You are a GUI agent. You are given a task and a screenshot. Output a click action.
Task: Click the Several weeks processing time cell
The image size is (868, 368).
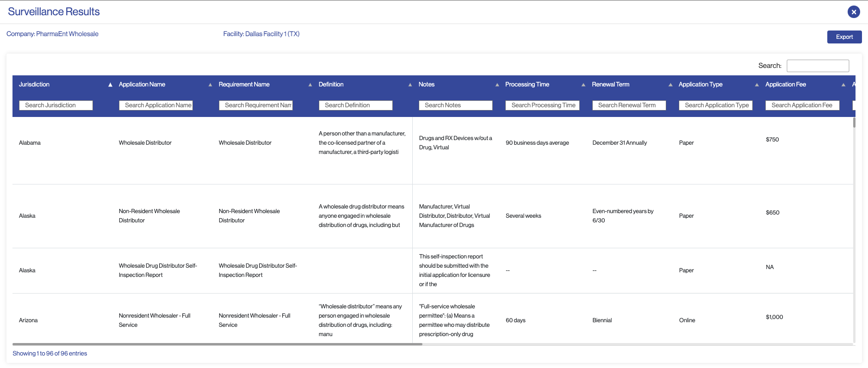[523, 216]
